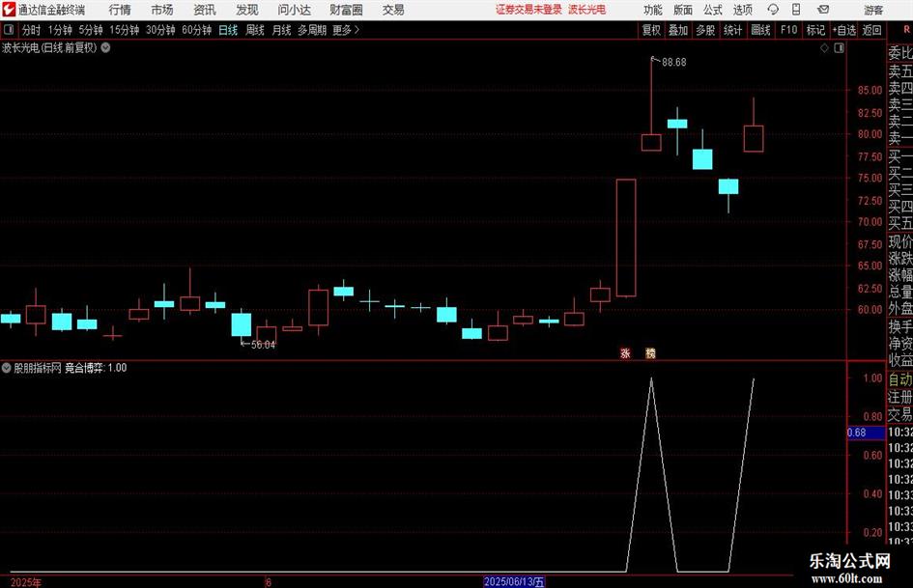Open the 问小达 menu
This screenshot has height=588, width=913.
pyautogui.click(x=294, y=10)
